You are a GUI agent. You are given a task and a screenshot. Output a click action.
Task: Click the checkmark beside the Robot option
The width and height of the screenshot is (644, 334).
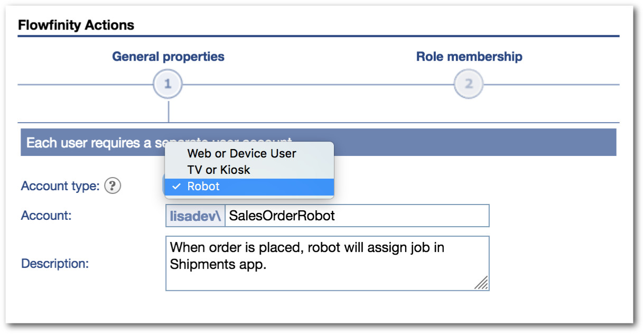[177, 187]
